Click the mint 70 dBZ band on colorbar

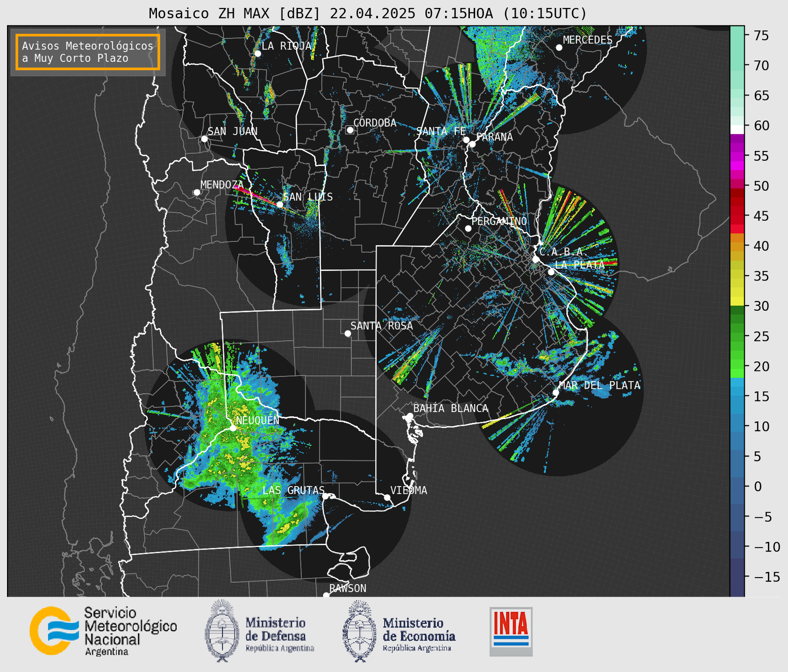[737, 66]
